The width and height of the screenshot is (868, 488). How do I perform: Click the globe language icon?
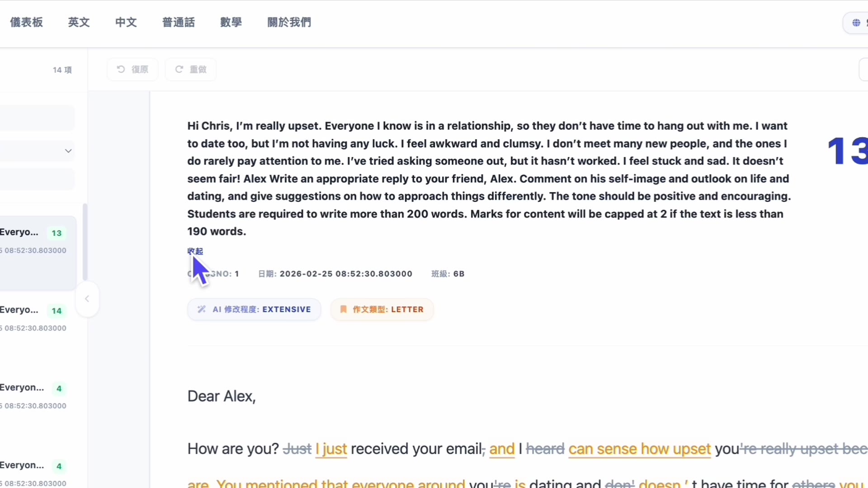(855, 22)
